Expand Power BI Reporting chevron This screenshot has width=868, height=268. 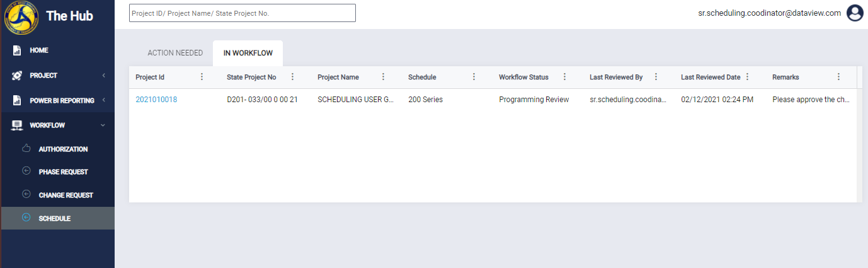(103, 100)
